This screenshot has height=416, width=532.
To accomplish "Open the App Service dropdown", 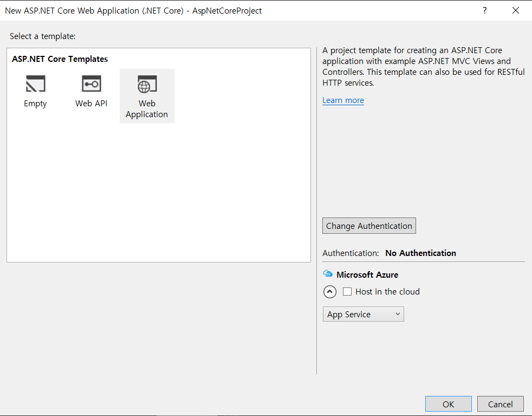I will 364,314.
